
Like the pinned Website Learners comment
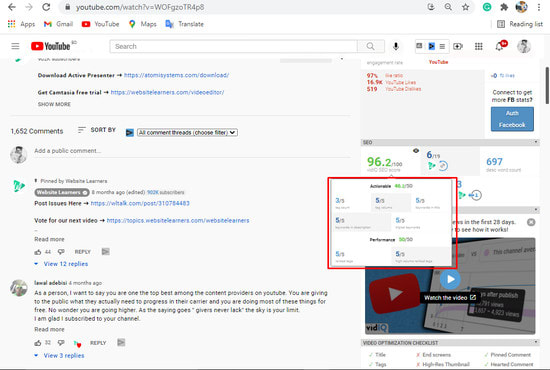(38, 252)
